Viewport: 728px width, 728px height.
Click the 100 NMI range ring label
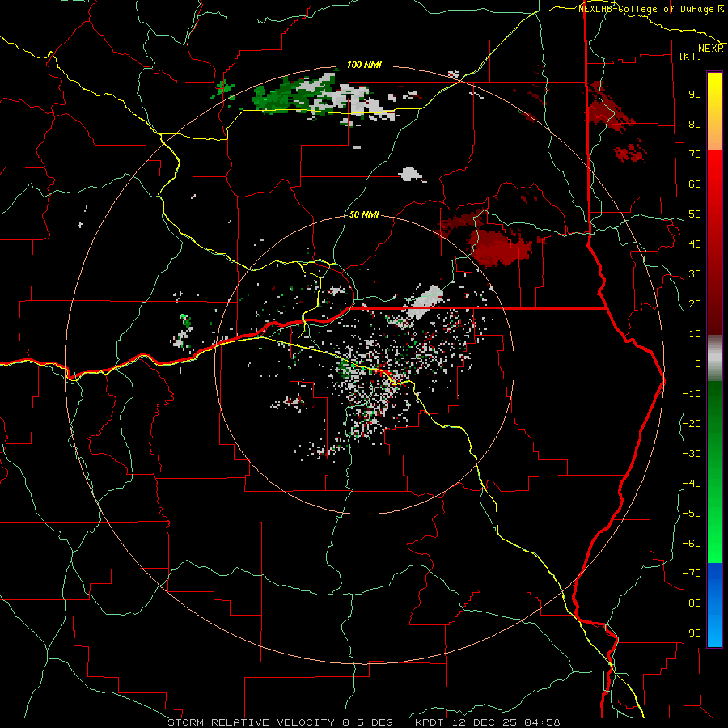click(365, 65)
